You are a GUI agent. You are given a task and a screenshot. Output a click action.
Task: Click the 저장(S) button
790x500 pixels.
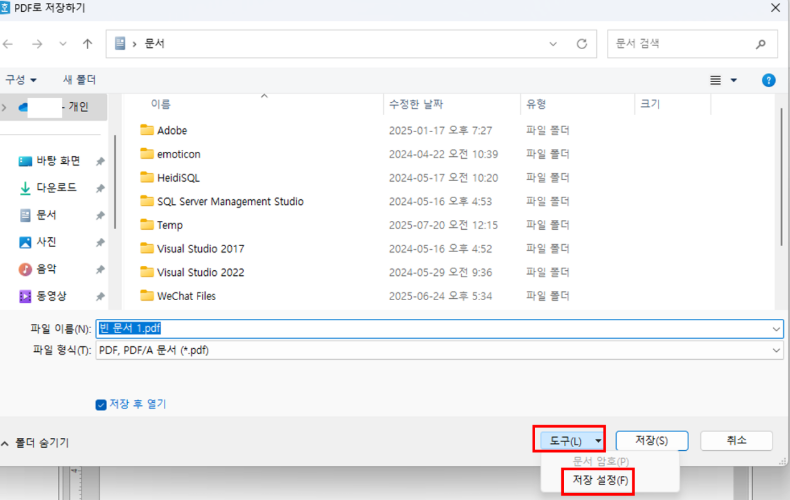tap(652, 441)
